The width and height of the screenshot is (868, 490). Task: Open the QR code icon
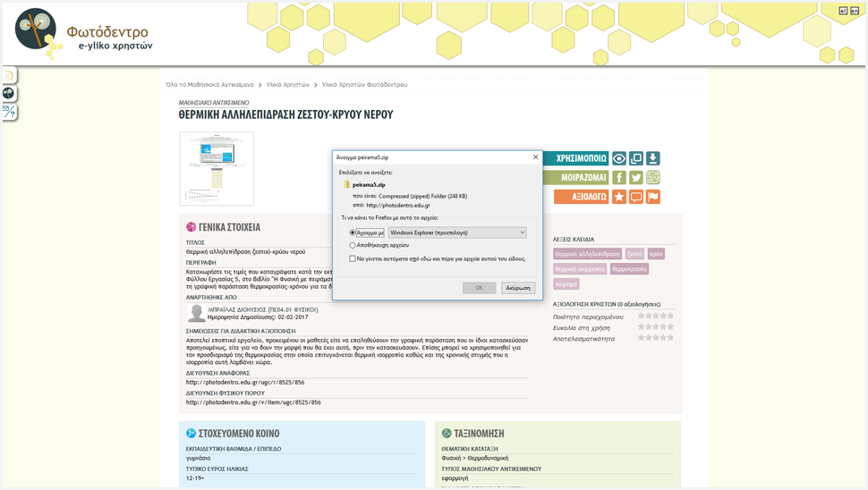653,177
